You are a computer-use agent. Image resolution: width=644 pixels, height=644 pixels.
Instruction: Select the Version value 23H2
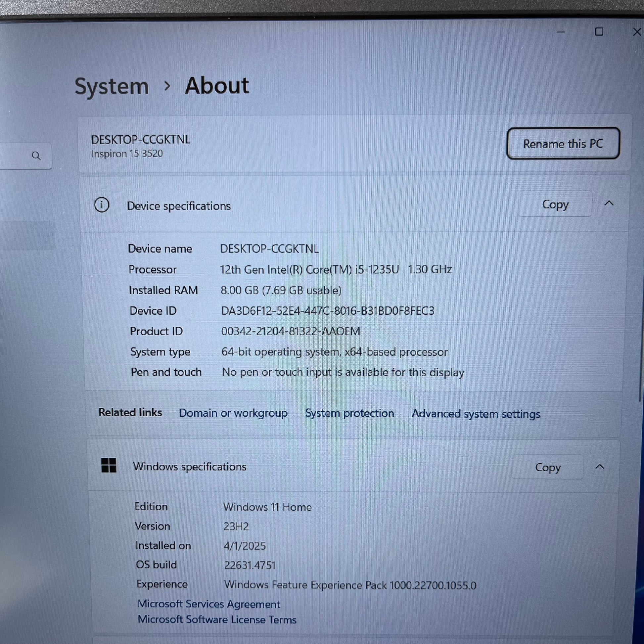(236, 527)
